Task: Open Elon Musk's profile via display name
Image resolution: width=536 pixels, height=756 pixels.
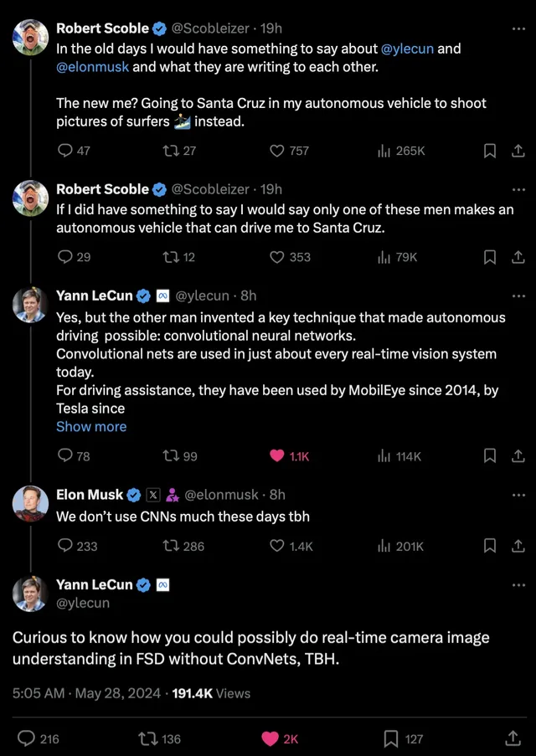Action: 90,495
